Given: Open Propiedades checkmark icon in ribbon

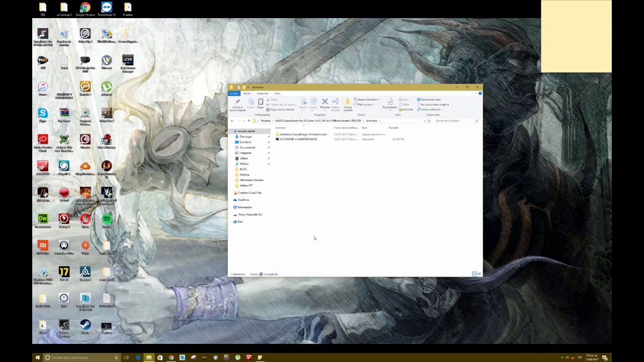Looking at the screenshot, I should [x=390, y=101].
